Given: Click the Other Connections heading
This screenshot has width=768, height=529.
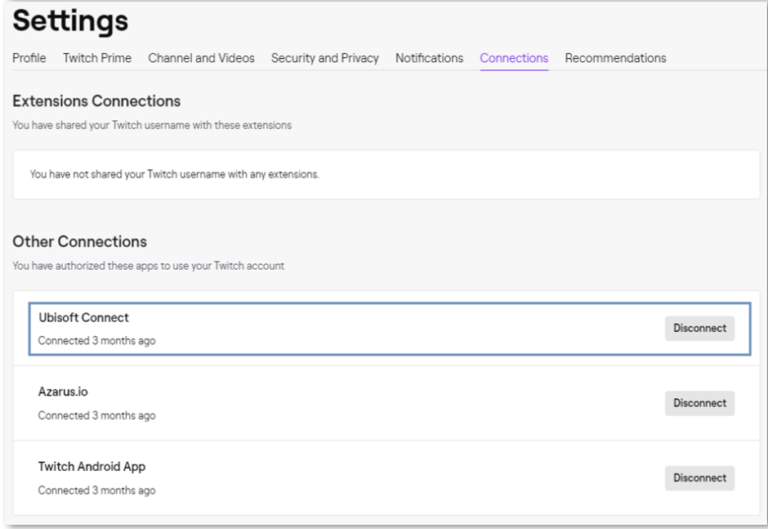Looking at the screenshot, I should 79,242.
